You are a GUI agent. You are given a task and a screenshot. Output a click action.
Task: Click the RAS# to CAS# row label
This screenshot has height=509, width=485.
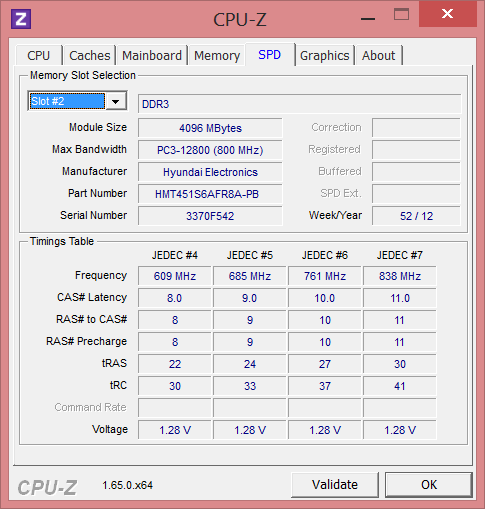point(91,319)
